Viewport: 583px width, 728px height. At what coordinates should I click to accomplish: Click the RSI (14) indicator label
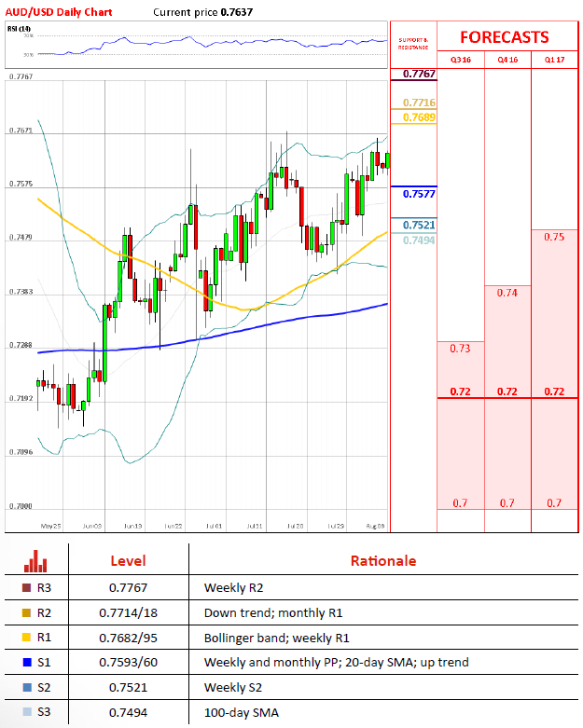(20, 30)
